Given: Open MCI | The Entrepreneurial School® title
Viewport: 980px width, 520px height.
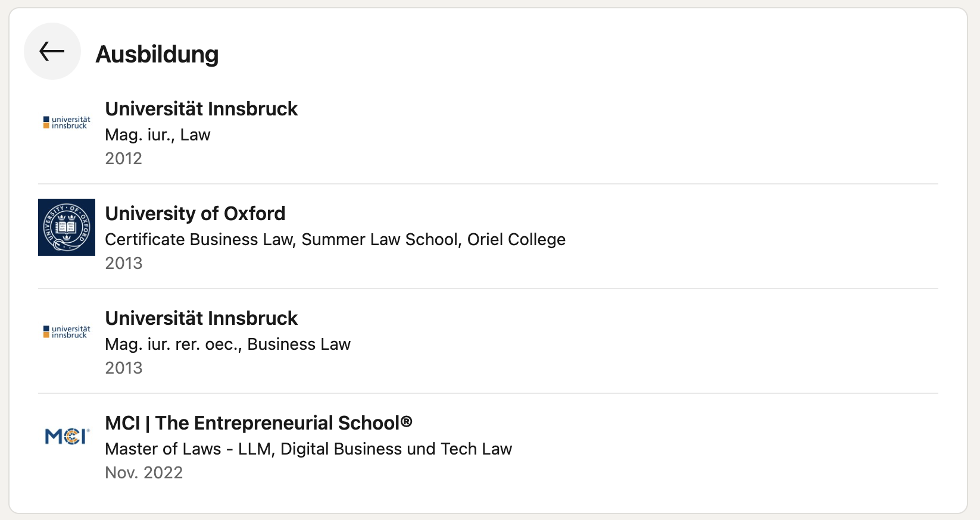Looking at the screenshot, I should click(x=259, y=423).
